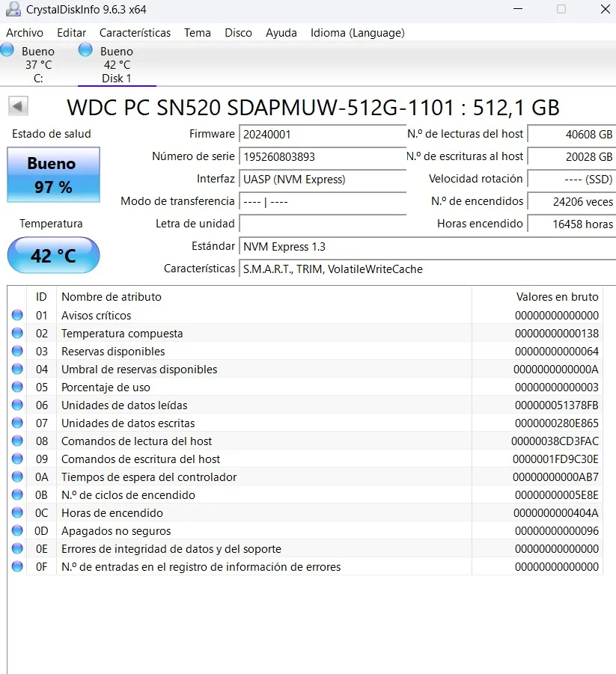The height and width of the screenshot is (674, 616).
Task: Click the Bueno 97 % health status button
Action: click(53, 174)
